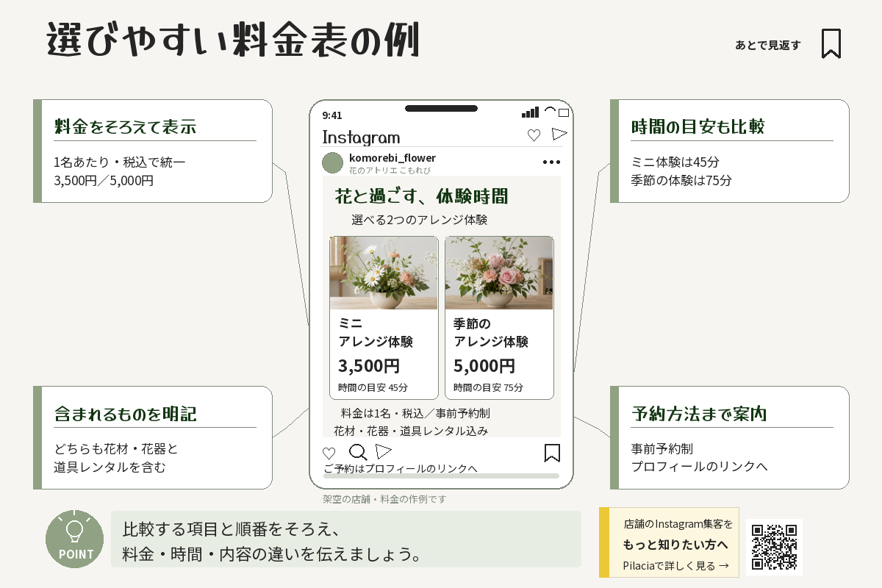Viewport: 882px width, 588px height.
Task: Click 店舗のInstagram集客を text
Action: click(678, 524)
